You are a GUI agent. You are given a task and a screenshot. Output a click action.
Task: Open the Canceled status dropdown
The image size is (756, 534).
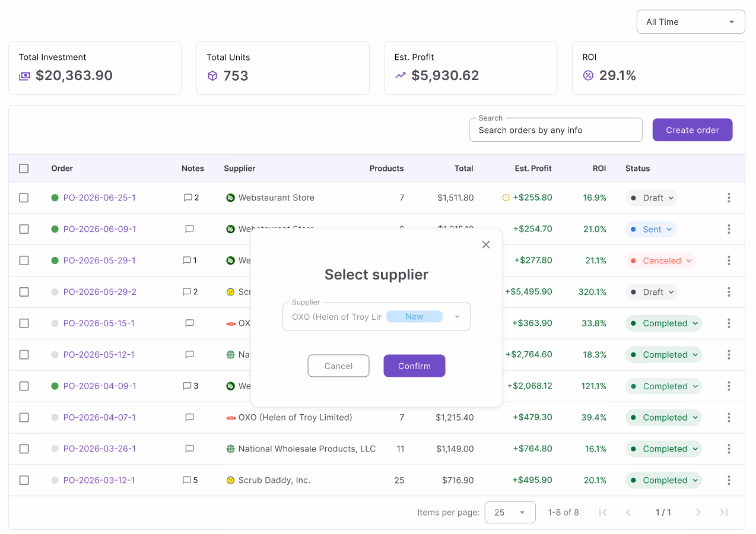(x=660, y=260)
